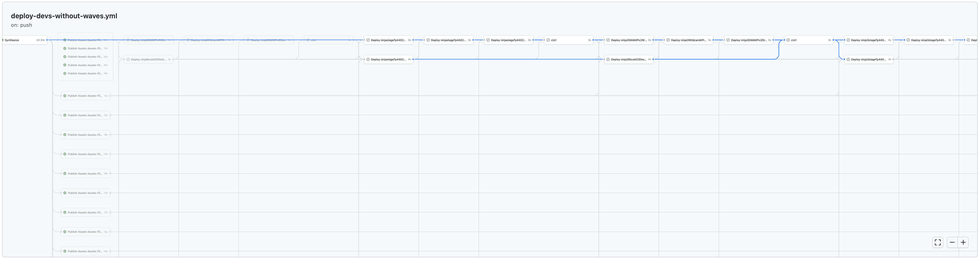Image resolution: width=980 pixels, height=260 pixels.
Task: Click the deploy-devs-without-waves.yml workflow title
Action: tap(64, 16)
